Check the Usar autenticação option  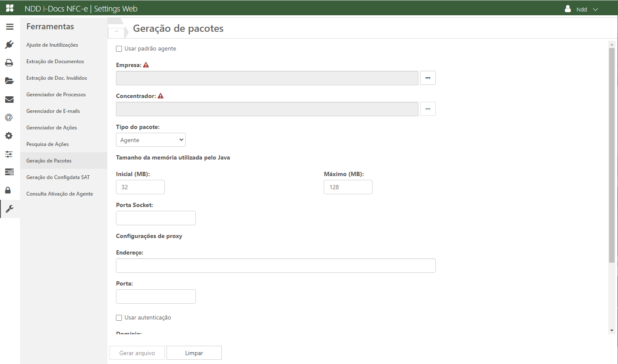click(119, 318)
